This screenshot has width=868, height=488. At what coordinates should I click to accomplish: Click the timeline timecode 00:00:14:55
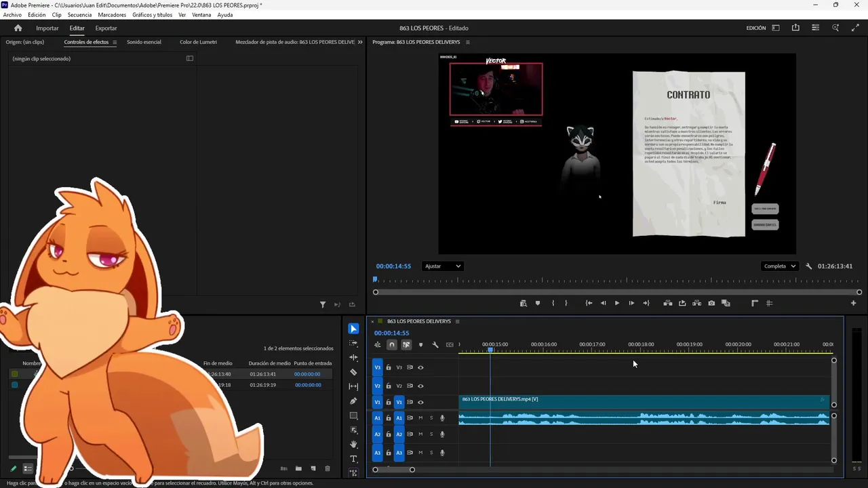tap(392, 333)
